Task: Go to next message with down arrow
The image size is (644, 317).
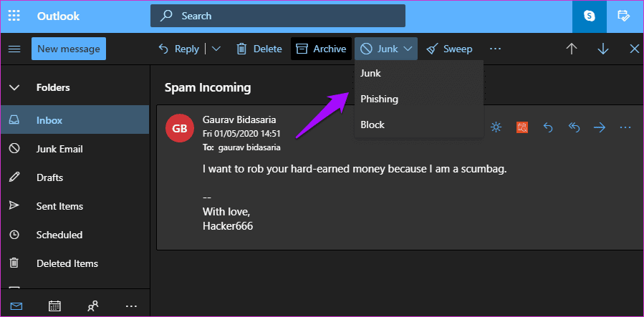Action: [x=603, y=49]
